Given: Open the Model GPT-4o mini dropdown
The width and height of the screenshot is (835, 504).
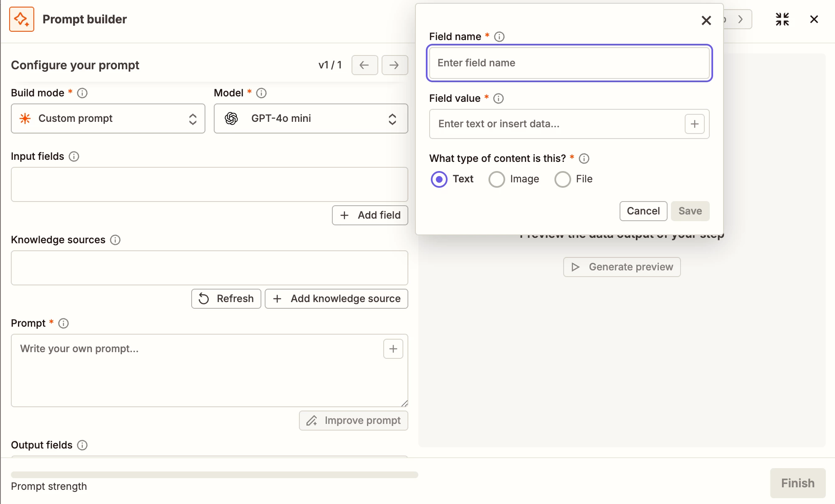Looking at the screenshot, I should (311, 118).
